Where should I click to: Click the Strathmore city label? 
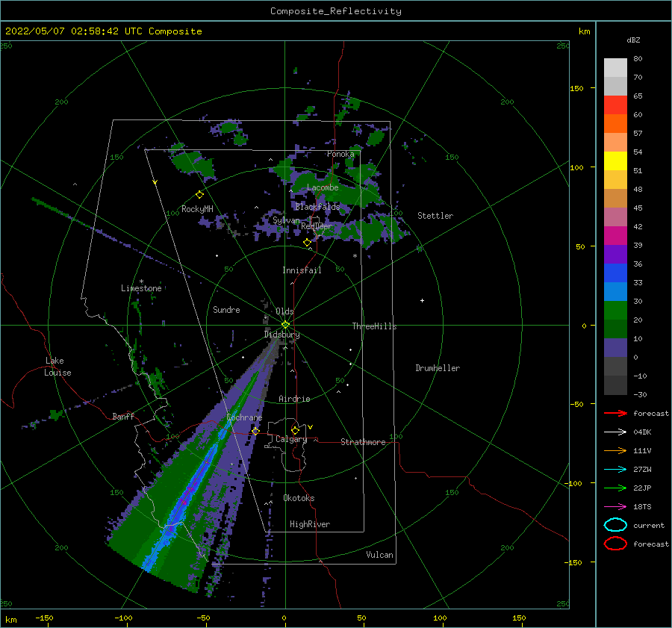pyautogui.click(x=363, y=442)
